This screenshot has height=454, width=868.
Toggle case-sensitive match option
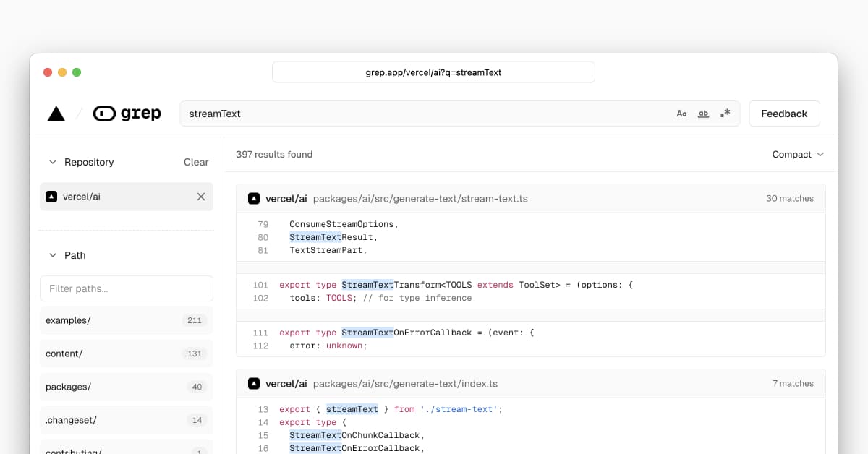(681, 113)
